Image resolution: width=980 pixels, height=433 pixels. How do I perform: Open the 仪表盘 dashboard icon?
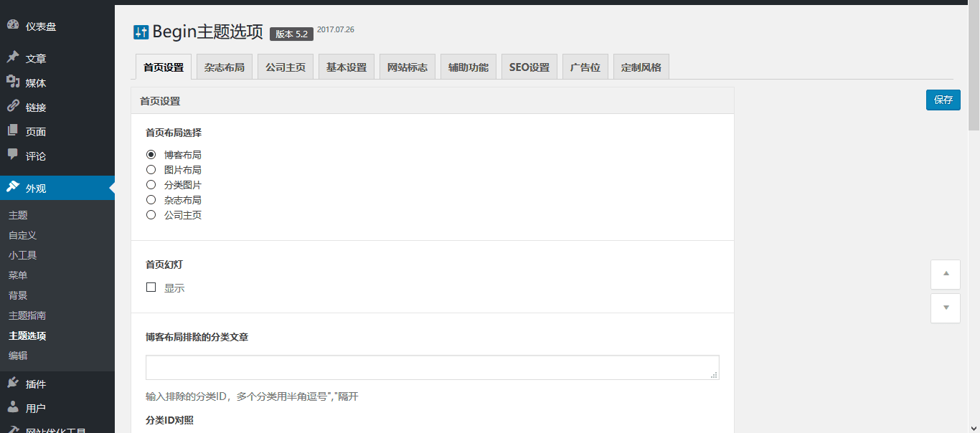tap(13, 25)
